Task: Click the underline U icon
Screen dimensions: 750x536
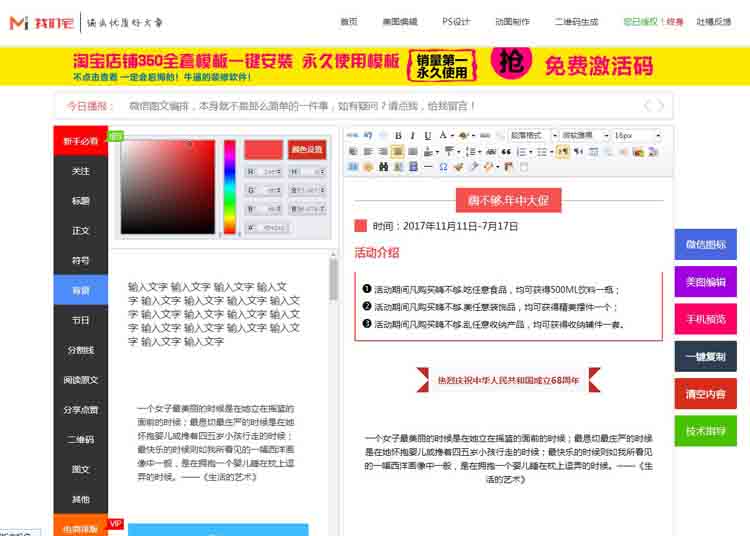Action: click(x=428, y=135)
